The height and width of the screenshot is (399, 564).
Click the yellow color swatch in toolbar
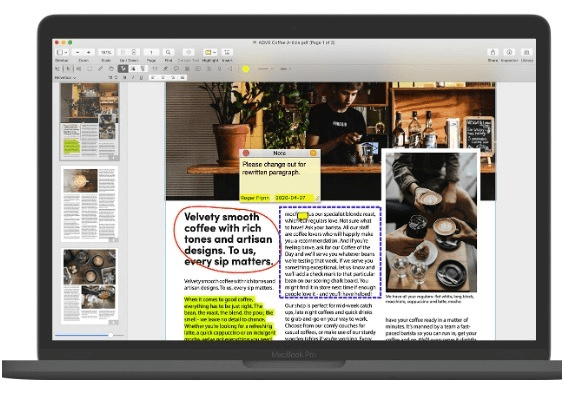tap(246, 69)
